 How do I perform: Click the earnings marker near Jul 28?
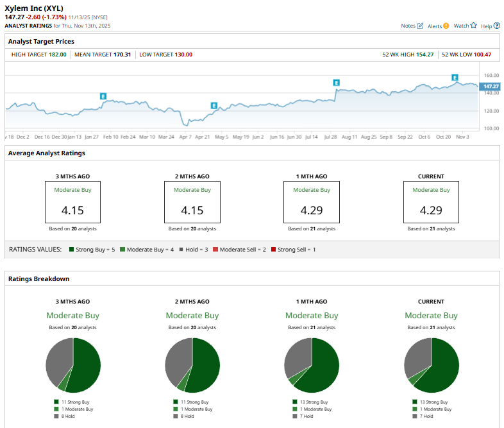[336, 83]
